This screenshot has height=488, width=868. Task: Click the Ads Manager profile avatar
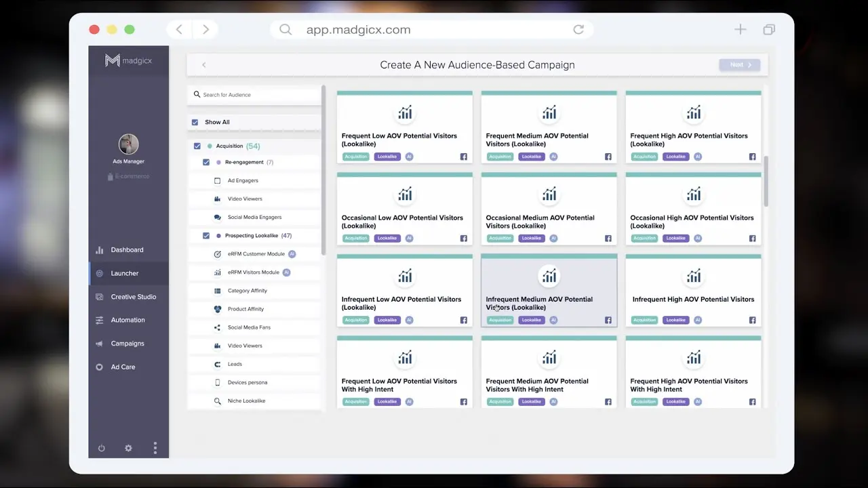128,144
